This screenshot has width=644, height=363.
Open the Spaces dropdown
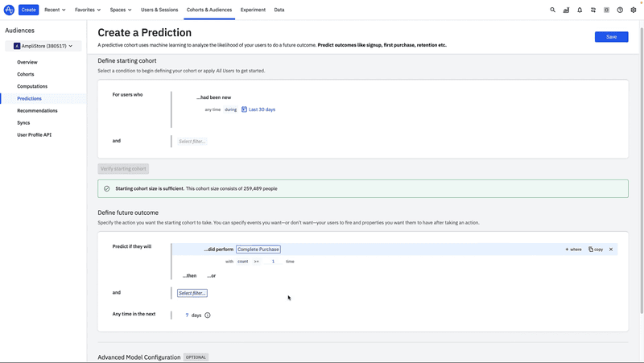tap(121, 10)
